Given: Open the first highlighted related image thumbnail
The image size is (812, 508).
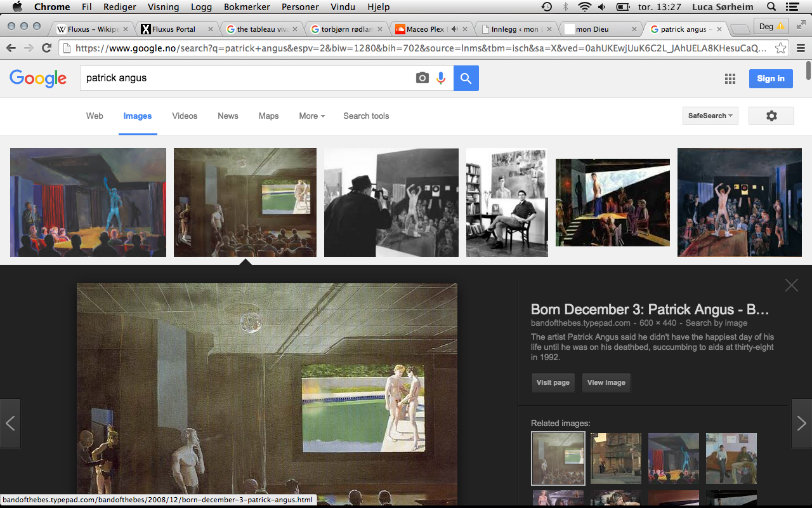Looking at the screenshot, I should coord(558,458).
